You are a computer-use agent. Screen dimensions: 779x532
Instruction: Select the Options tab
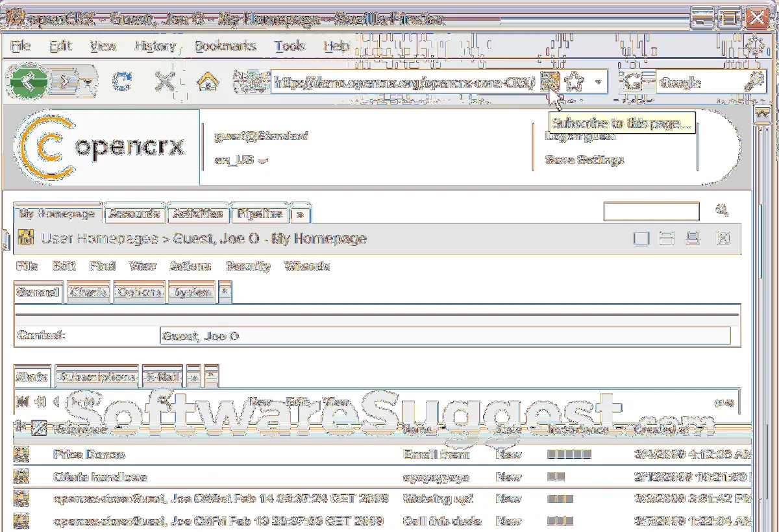tap(140, 293)
